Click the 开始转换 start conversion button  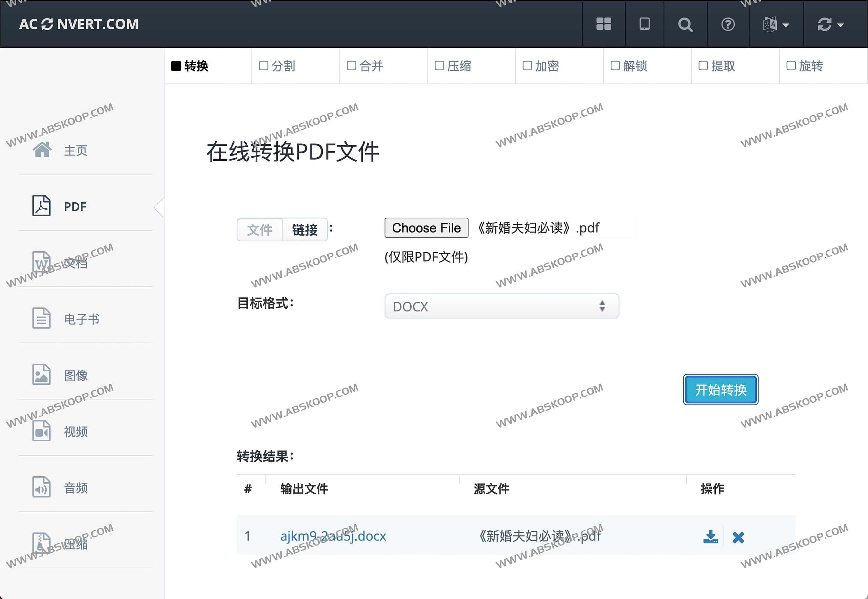click(x=721, y=390)
